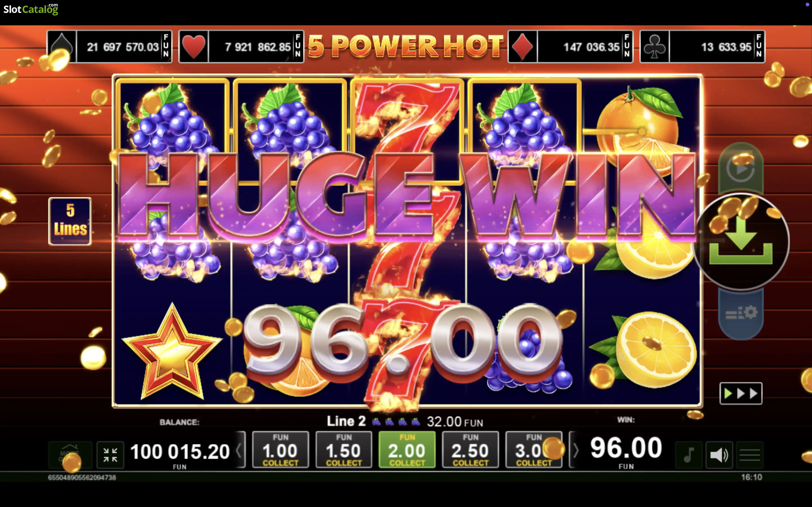This screenshot has height=507, width=812.
Task: Open the autoplay circular arrow button
Action: click(741, 168)
